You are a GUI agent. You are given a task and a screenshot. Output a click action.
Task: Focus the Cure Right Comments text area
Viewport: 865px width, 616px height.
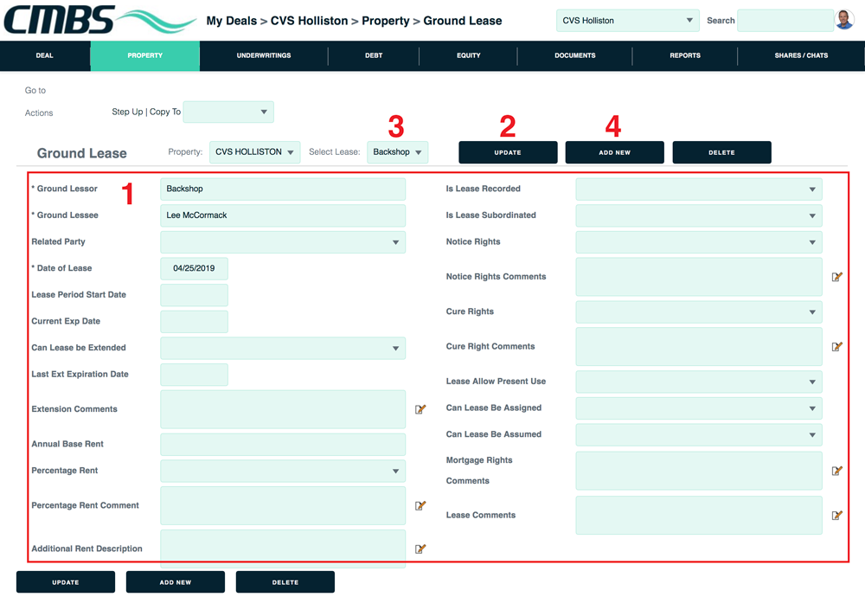[x=699, y=347]
